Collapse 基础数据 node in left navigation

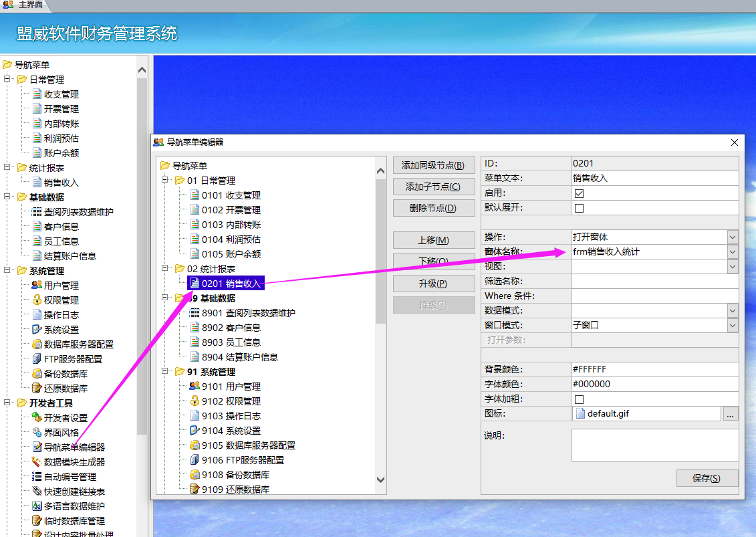click(x=7, y=197)
